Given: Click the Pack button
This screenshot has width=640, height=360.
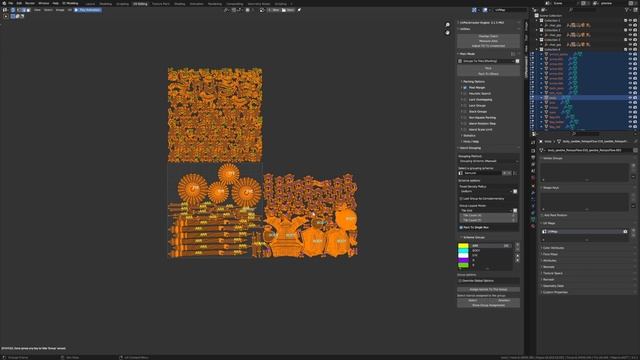Looking at the screenshot, I should pos(489,68).
